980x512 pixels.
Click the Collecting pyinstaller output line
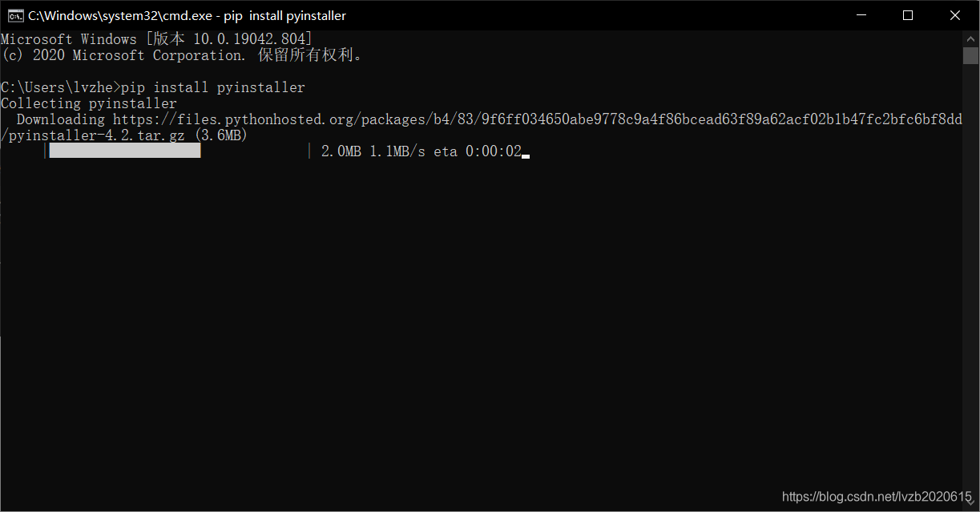pos(88,103)
